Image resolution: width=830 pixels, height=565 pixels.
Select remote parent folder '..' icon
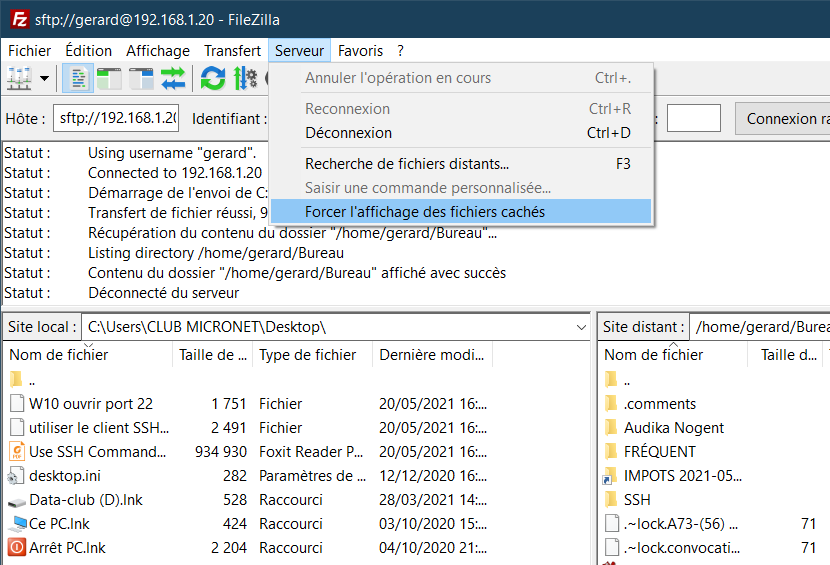(x=611, y=379)
